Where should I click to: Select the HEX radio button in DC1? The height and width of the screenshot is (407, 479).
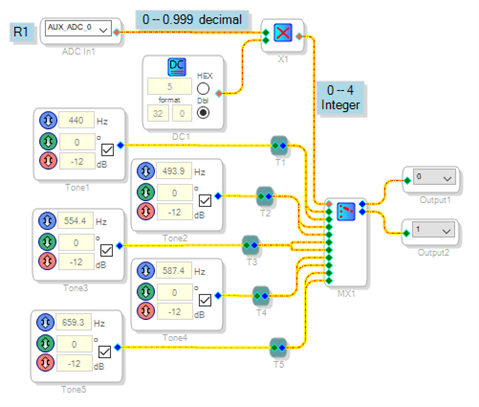[x=203, y=89]
